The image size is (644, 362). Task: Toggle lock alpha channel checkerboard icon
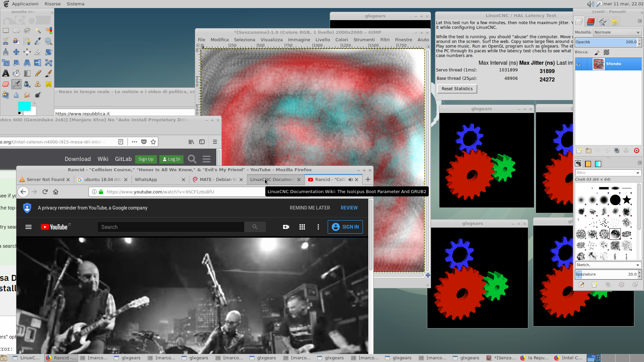point(606,52)
